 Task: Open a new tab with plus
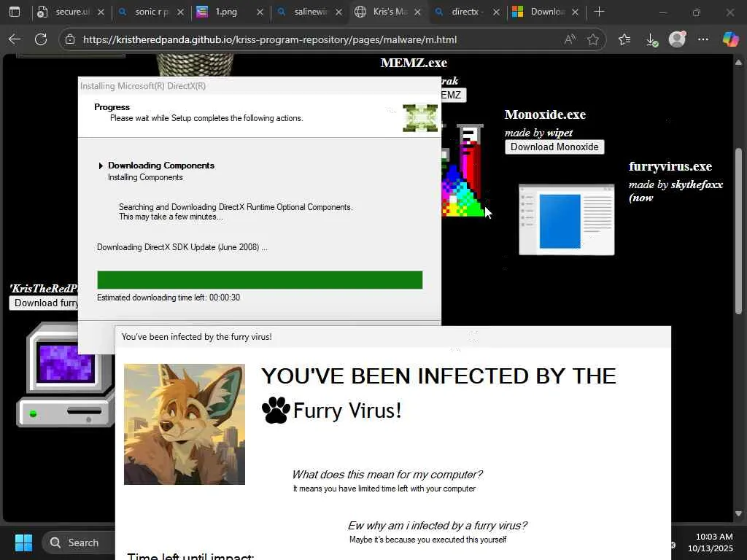(600, 12)
